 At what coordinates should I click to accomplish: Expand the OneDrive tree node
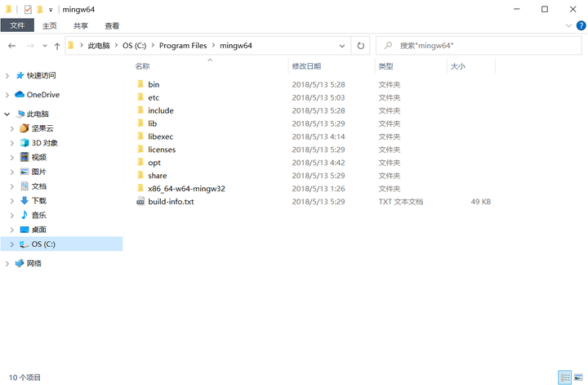pyautogui.click(x=7, y=95)
